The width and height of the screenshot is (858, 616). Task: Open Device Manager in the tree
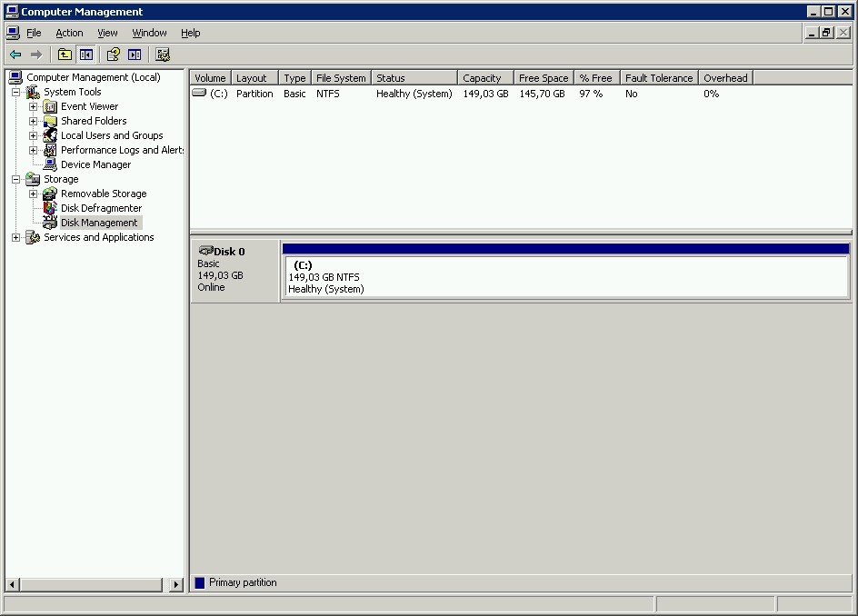pyautogui.click(x=95, y=164)
